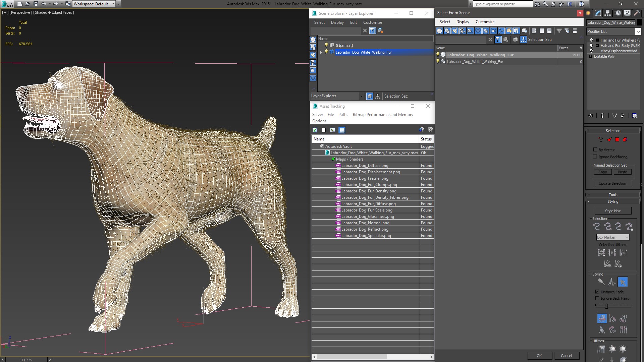Select the Face sub-object triangle icon
The height and width of the screenshot is (362, 644).
point(609,139)
